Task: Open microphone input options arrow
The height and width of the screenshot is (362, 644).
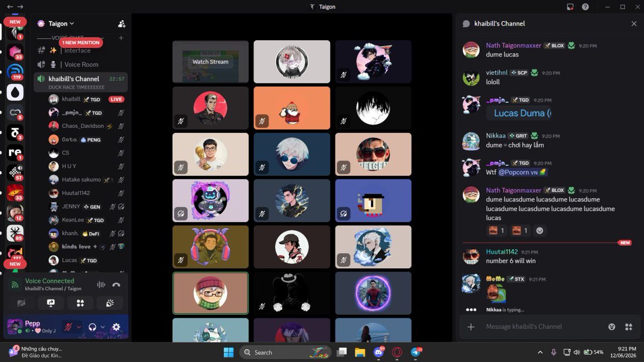Action: tap(79, 327)
